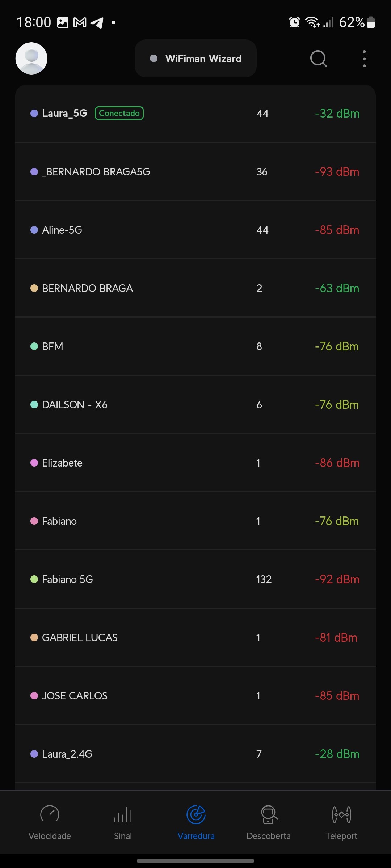Viewport: 391px width, 868px height.
Task: Tap the Velocidade speedometer icon
Action: [50, 814]
